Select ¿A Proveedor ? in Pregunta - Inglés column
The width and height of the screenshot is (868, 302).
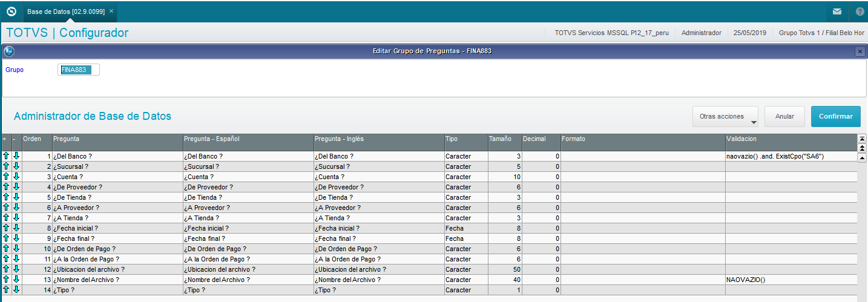pos(379,208)
